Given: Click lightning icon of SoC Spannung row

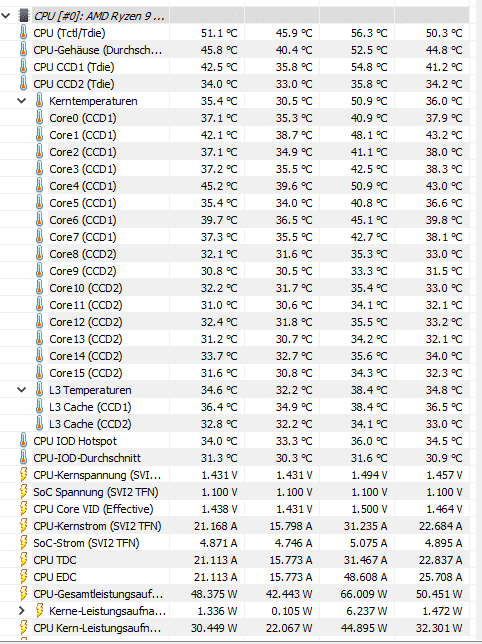Looking at the screenshot, I should point(23,492).
